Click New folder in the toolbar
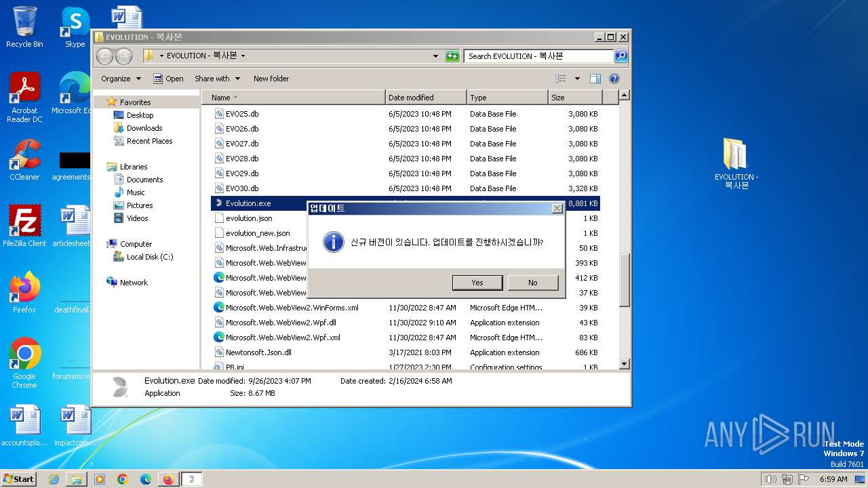This screenshot has height=488, width=868. (x=271, y=79)
